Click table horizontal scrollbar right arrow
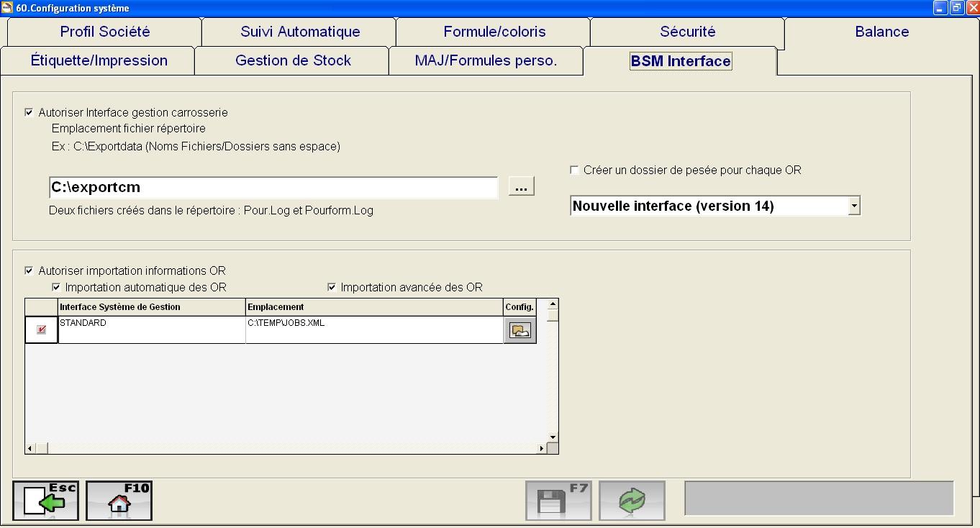980x528 pixels. point(541,448)
